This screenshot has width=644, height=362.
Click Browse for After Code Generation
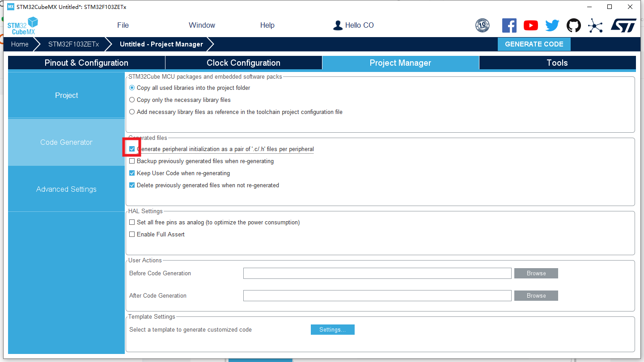pos(536,296)
